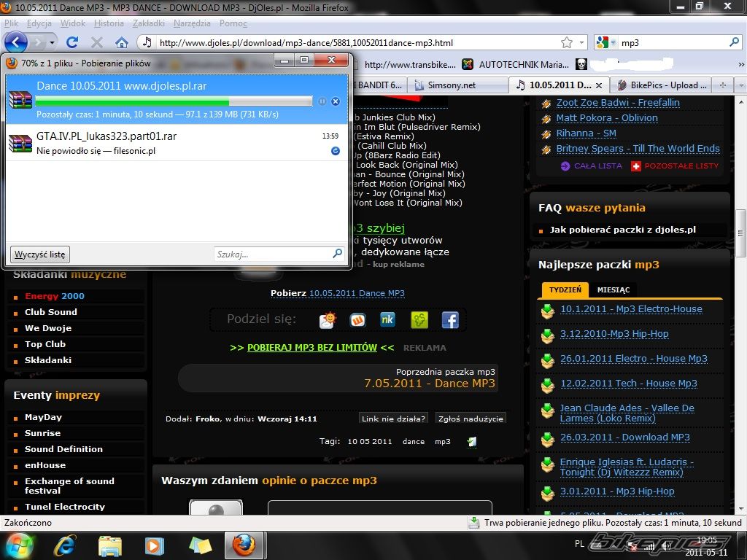747x560 pixels.
Task: Switch to the Simsony.net tab
Action: coord(452,85)
